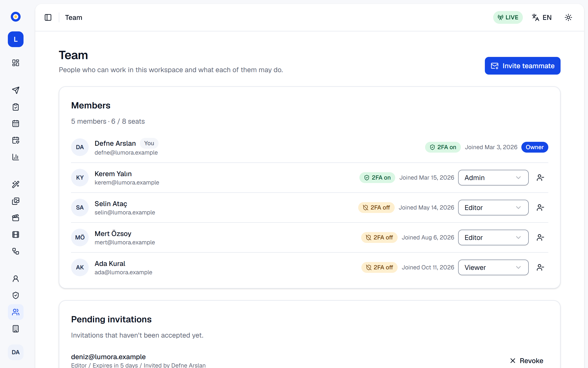588x368 pixels.
Task: Open the bar chart analytics icon
Action: (16, 157)
